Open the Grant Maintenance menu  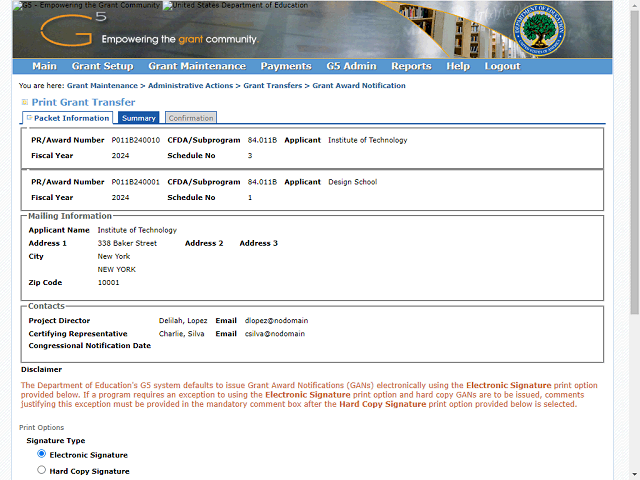[197, 66]
